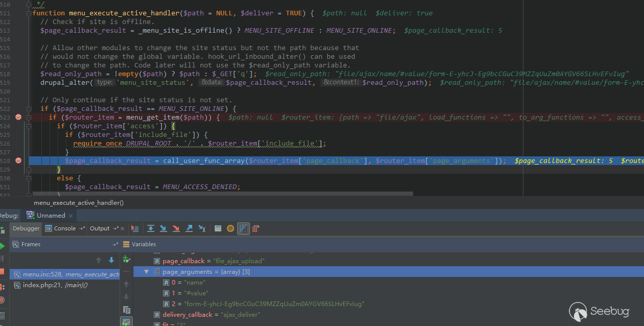Click the editor horizontal scrollbar
The width and height of the screenshot is (644, 326).
[x=222, y=194]
